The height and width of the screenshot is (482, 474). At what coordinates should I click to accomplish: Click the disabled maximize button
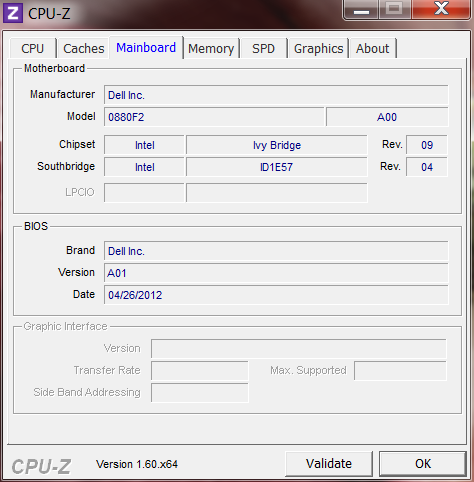pyautogui.click(x=395, y=9)
